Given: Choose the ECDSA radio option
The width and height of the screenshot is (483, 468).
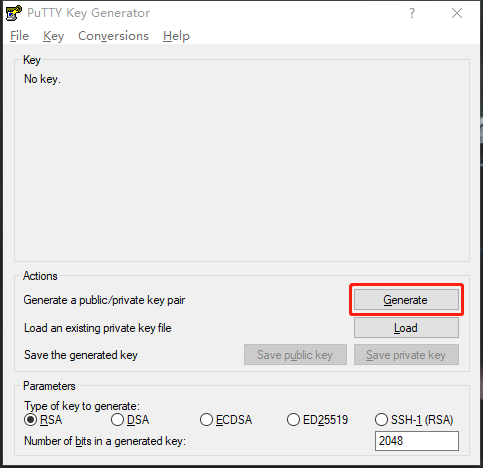Looking at the screenshot, I should [x=226, y=420].
